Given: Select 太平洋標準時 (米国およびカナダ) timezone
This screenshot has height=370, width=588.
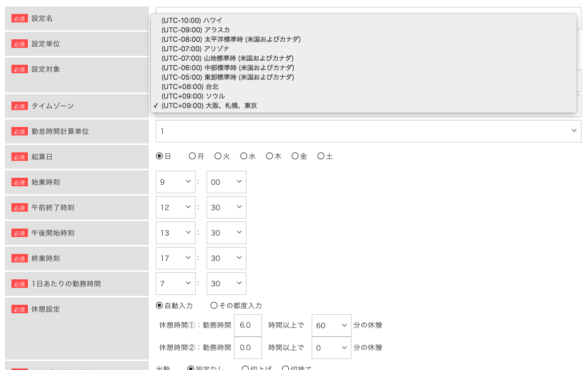Looking at the screenshot, I should pos(231,39).
